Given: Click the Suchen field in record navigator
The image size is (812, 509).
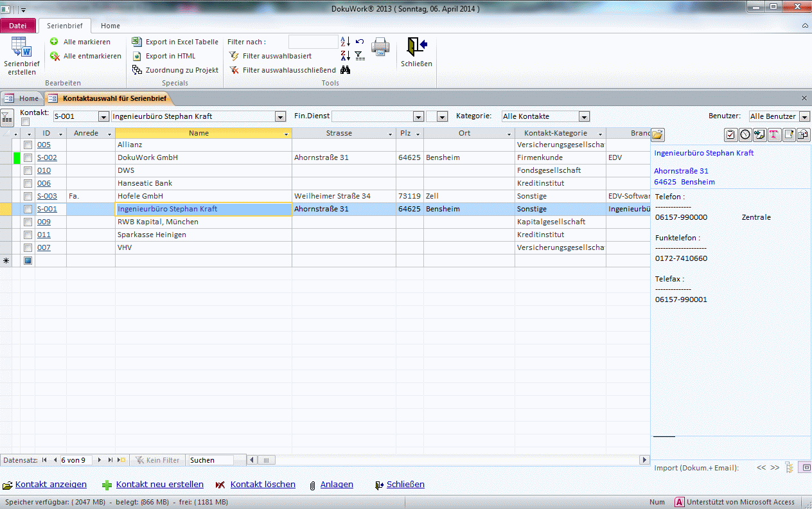Looking at the screenshot, I should 215,460.
